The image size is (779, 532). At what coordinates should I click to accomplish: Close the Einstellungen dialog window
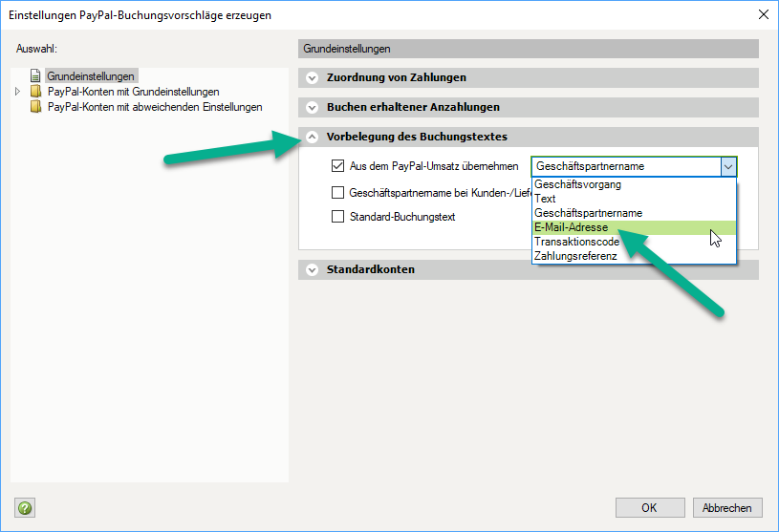coord(764,14)
